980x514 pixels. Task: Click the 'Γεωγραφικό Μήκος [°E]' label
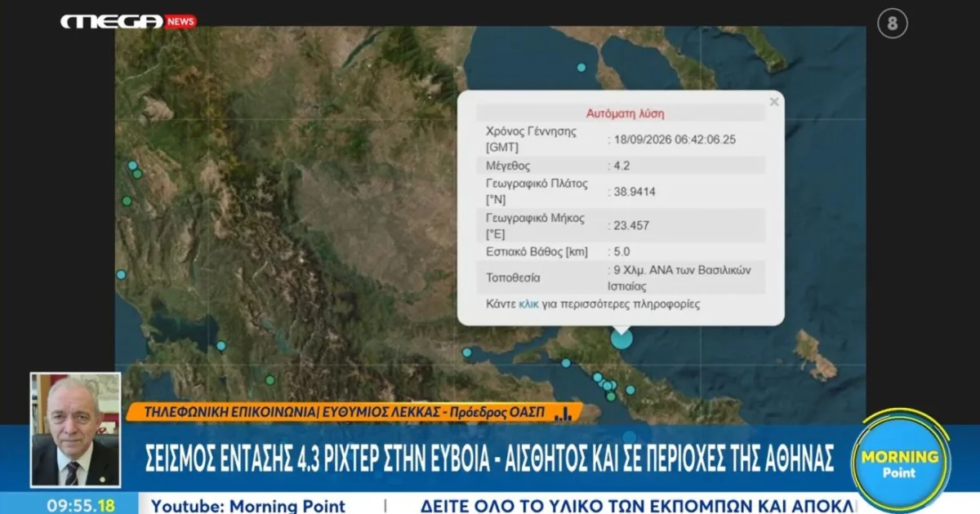coord(537,225)
